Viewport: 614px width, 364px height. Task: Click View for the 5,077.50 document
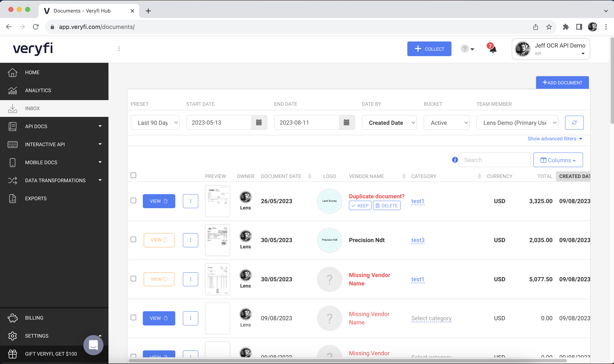click(x=159, y=279)
